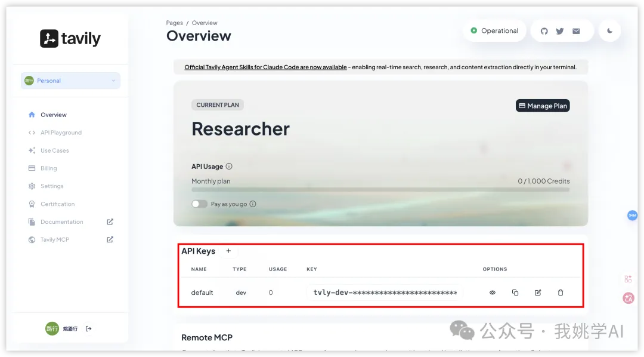Click the logout icon beside username

[x=89, y=328]
